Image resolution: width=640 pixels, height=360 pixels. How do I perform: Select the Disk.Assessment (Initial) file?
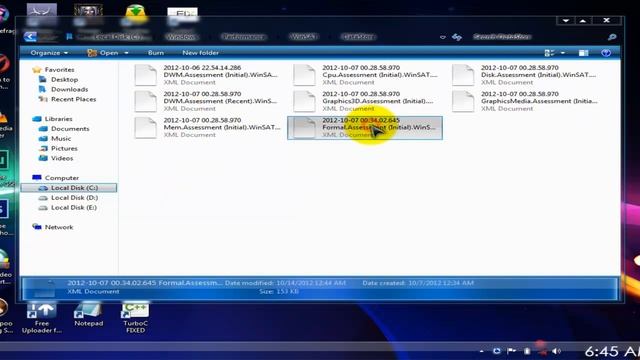tap(524, 75)
